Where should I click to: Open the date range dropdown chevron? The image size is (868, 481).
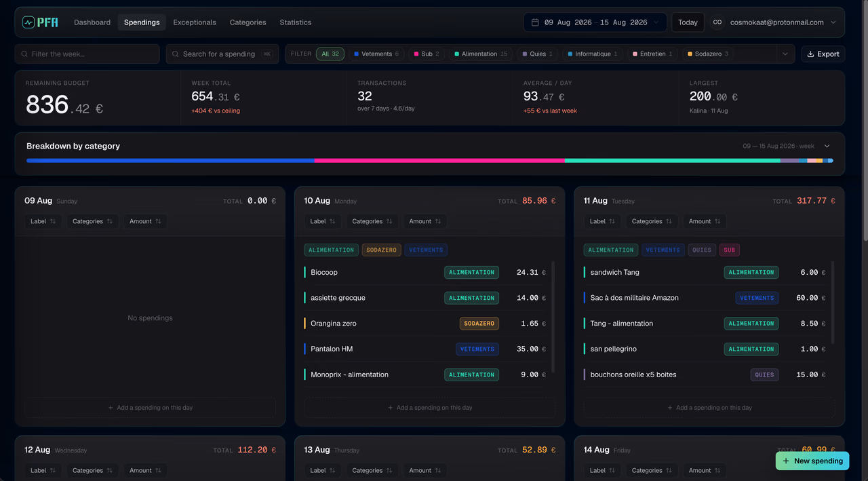click(x=656, y=22)
